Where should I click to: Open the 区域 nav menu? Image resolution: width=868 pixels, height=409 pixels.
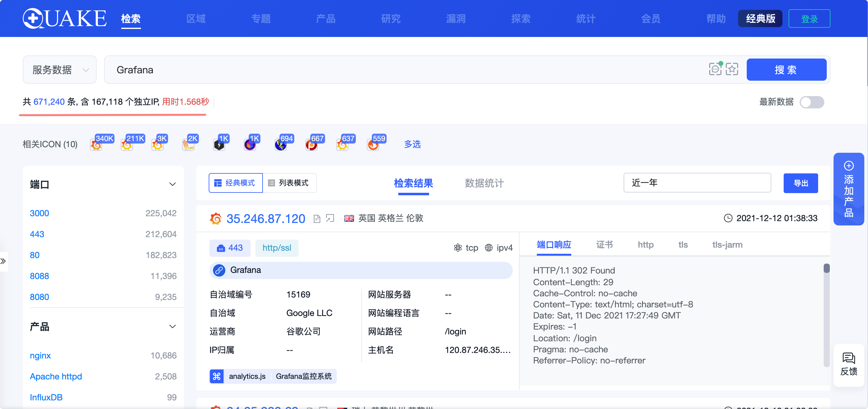click(x=196, y=18)
